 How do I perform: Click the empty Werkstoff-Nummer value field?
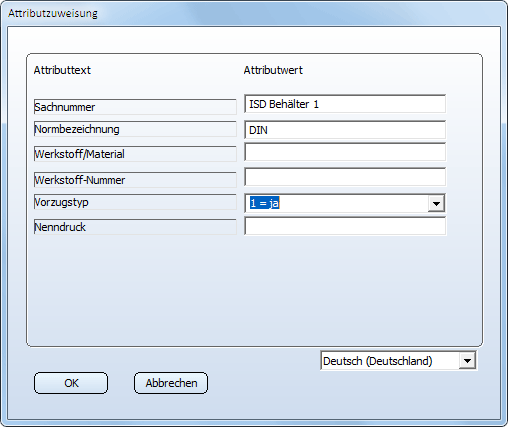(345, 177)
